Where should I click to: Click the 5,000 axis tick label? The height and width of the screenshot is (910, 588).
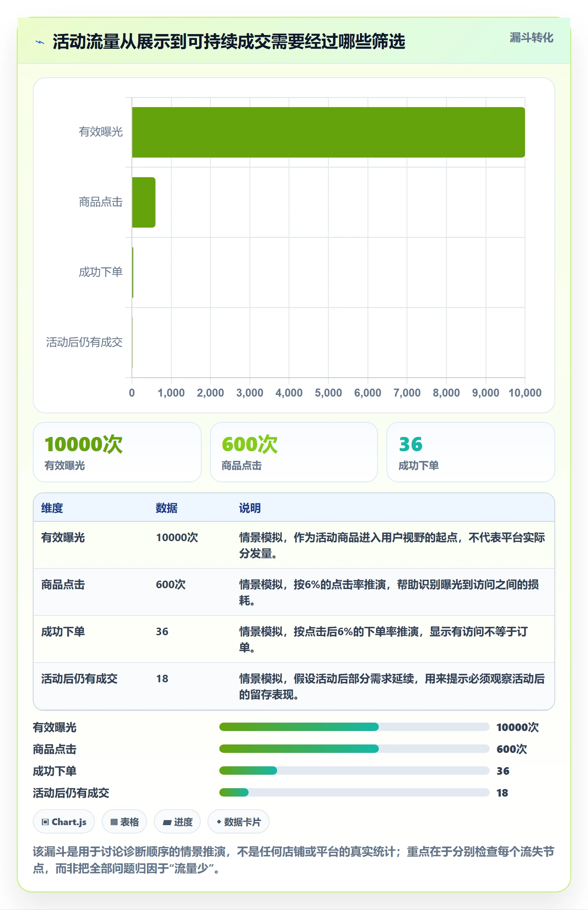(328, 393)
